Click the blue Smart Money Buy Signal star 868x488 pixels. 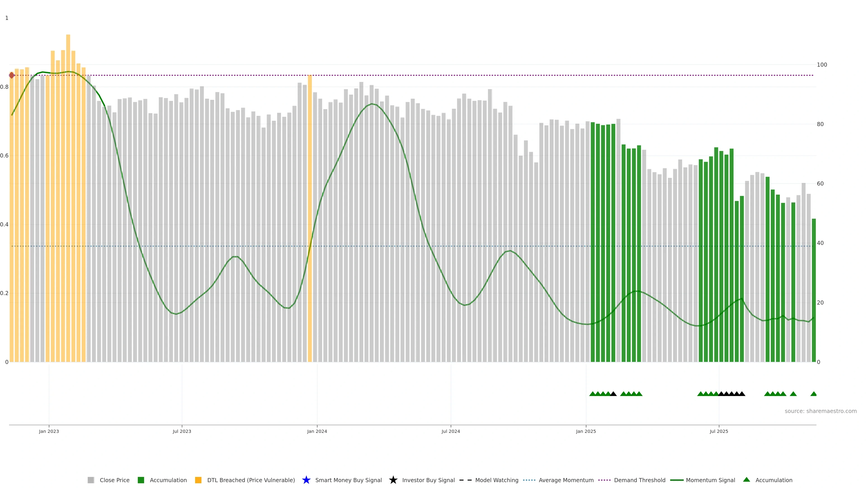306,480
